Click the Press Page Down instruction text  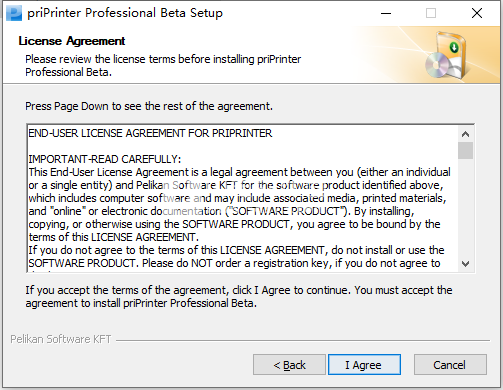coord(149,106)
